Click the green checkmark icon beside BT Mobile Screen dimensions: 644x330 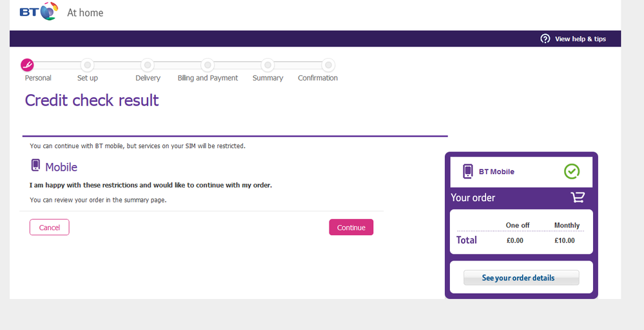point(571,171)
